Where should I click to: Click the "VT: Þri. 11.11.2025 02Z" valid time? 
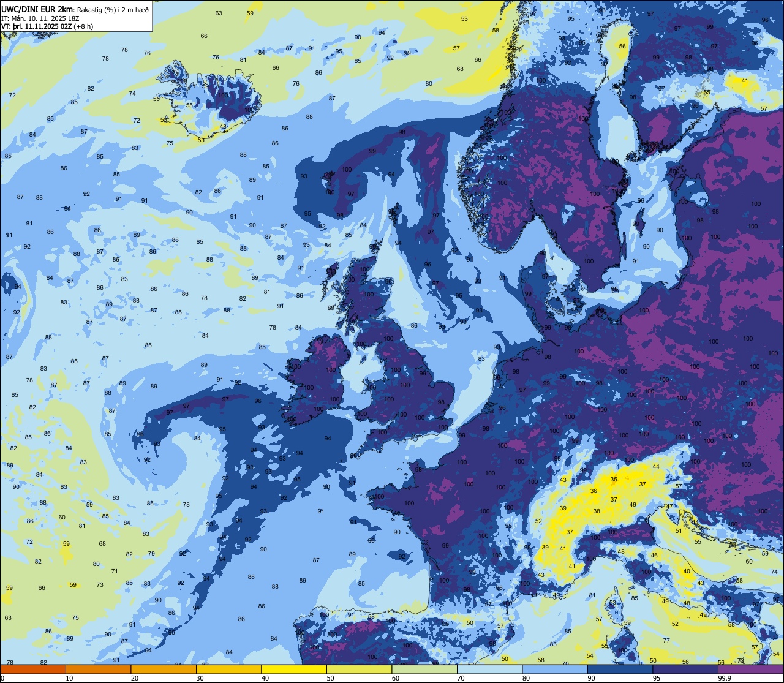click(37, 26)
